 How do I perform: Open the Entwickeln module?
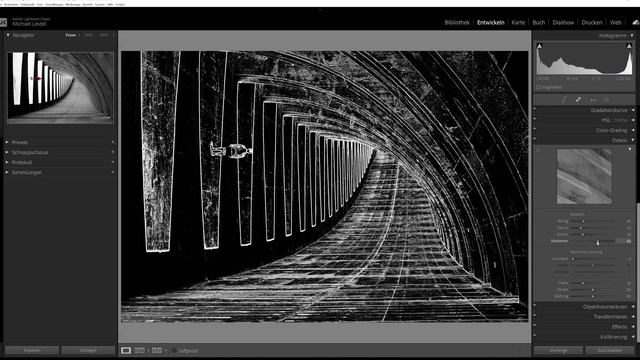pos(491,22)
